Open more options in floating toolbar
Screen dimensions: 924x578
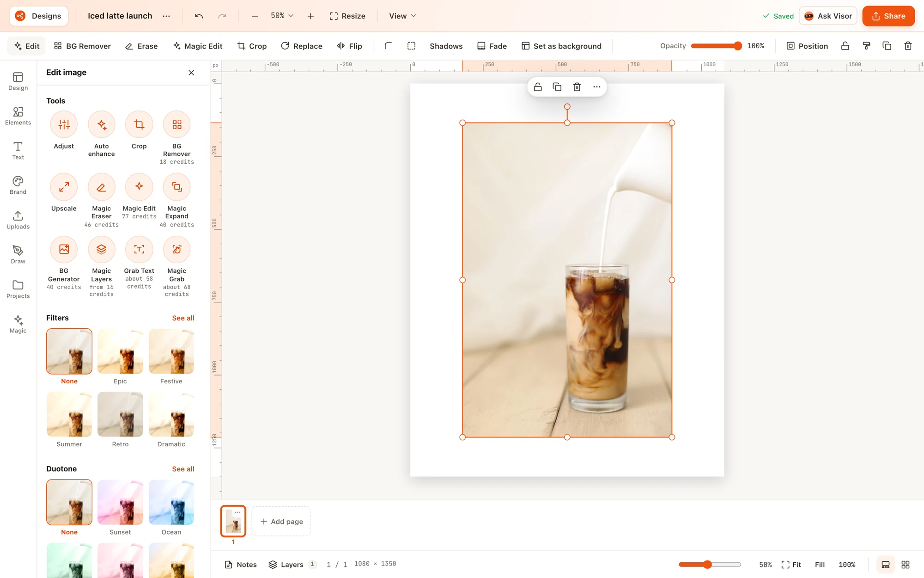tap(597, 87)
